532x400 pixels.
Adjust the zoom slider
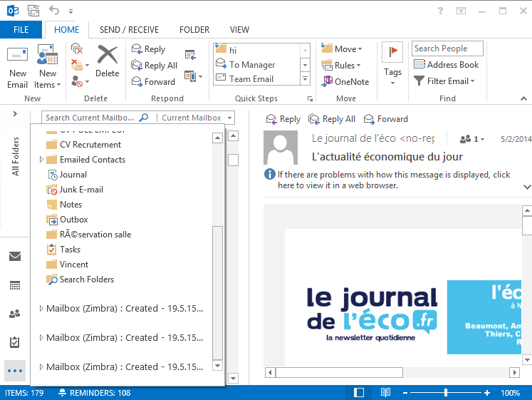point(446,393)
